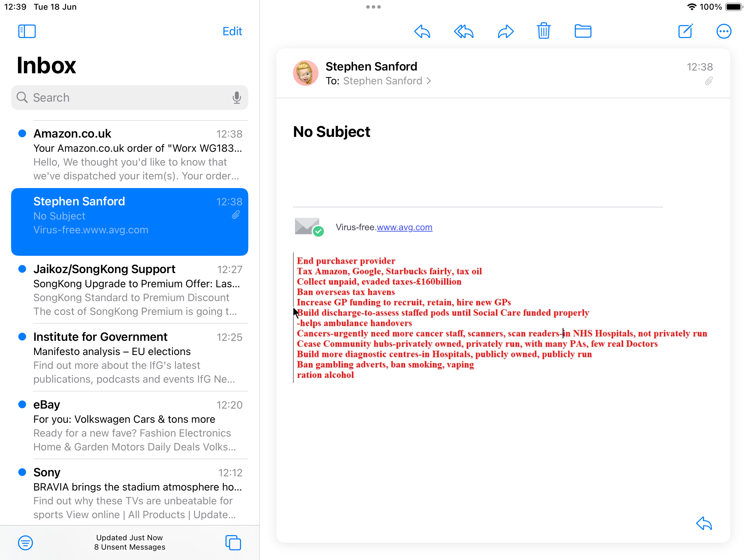Toggle the mailboxes sidebar icon

click(x=27, y=31)
